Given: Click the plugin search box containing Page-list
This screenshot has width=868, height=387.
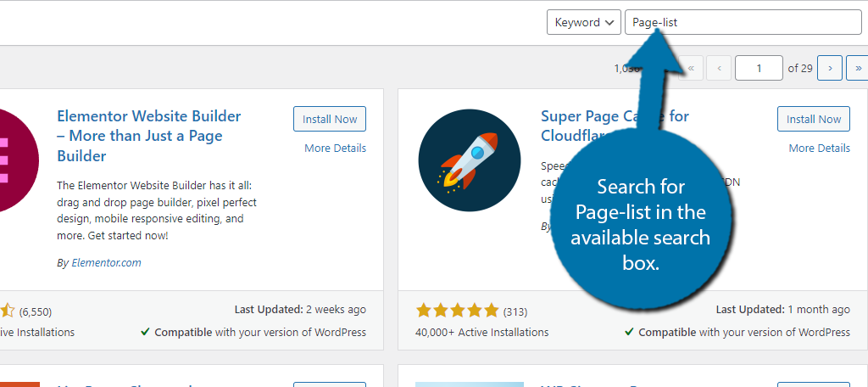Looking at the screenshot, I should (x=743, y=22).
